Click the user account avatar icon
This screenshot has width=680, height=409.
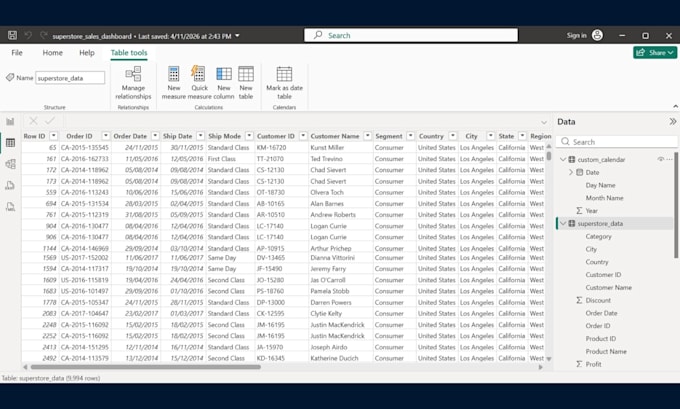pyautogui.click(x=597, y=36)
